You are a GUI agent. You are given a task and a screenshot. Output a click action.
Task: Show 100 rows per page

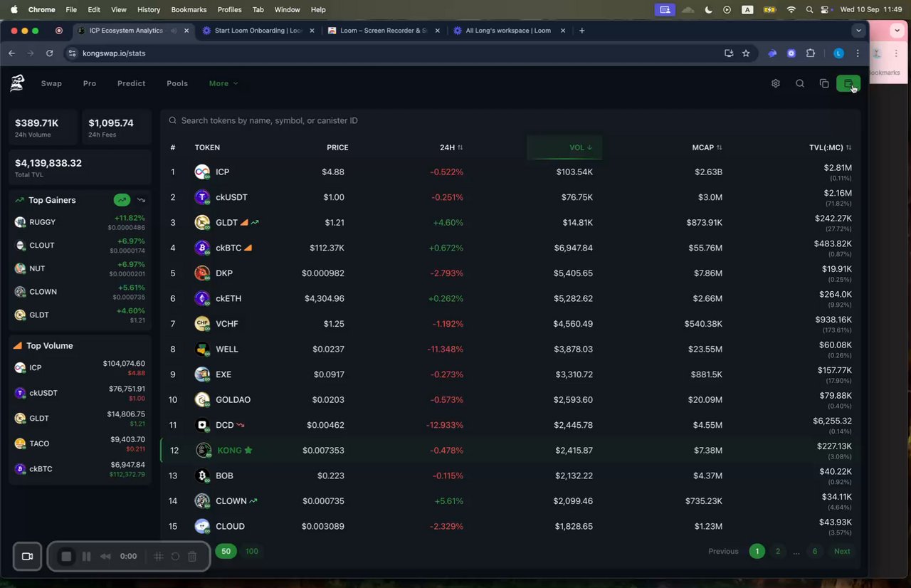point(252,551)
